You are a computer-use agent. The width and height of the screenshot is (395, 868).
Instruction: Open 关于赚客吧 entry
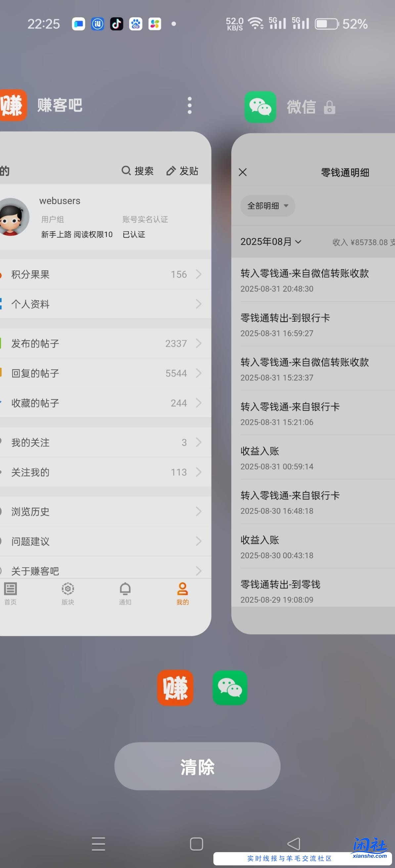pos(105,568)
